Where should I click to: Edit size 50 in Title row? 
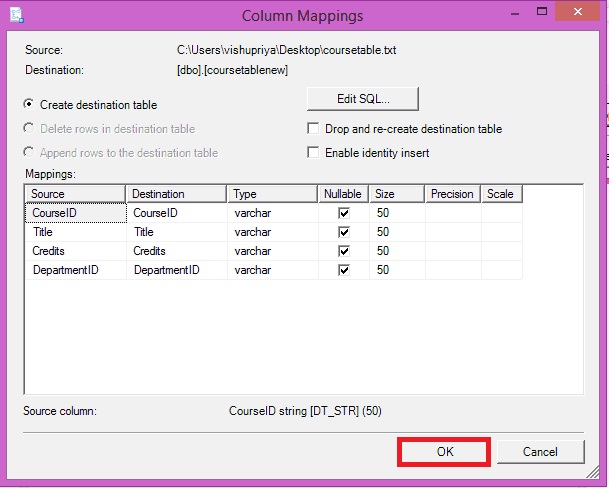click(397, 232)
